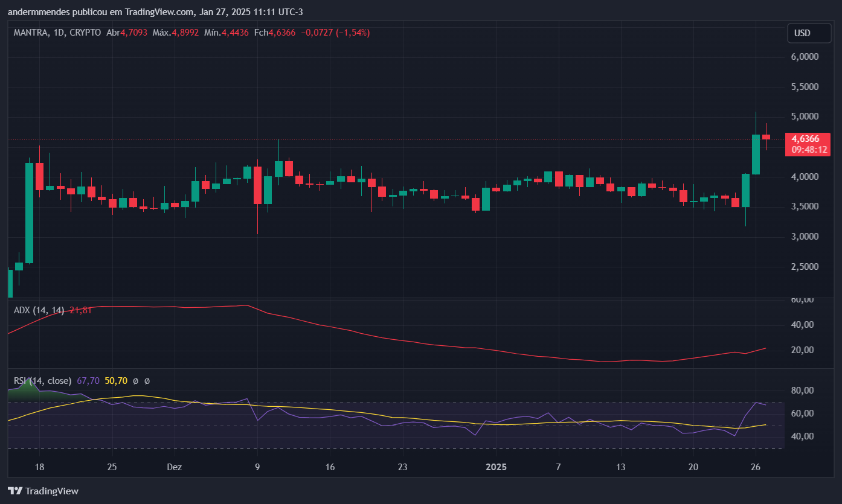Click the '26' date axis label

[755, 467]
